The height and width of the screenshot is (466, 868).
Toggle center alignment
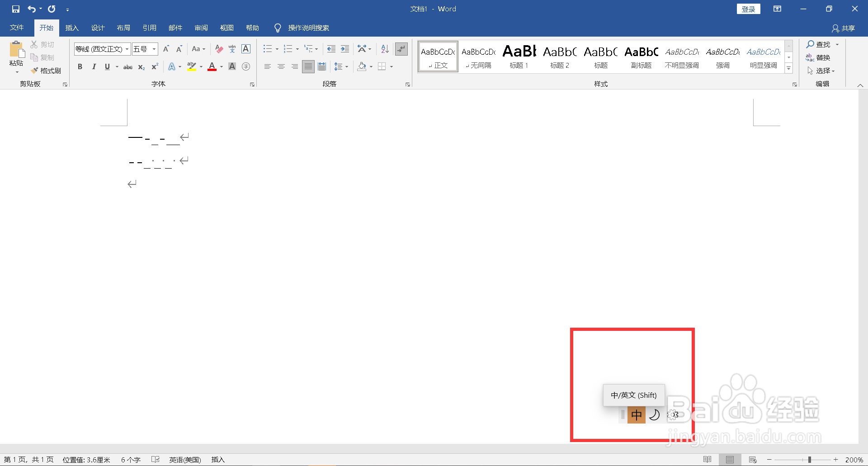coord(281,67)
